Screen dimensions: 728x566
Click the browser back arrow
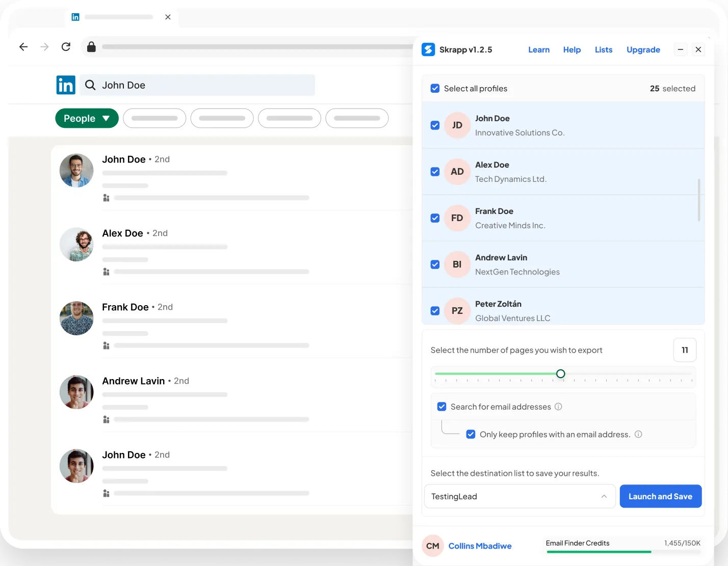[x=23, y=47]
